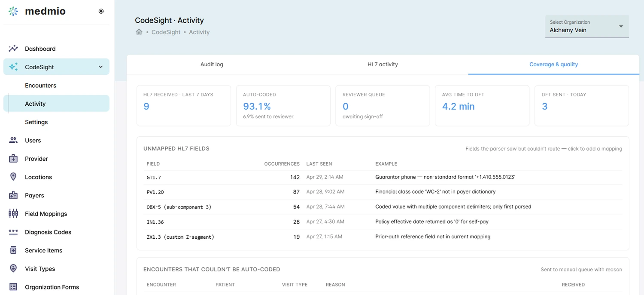
Task: Click the OCCURRENCES column header
Action: point(282,164)
